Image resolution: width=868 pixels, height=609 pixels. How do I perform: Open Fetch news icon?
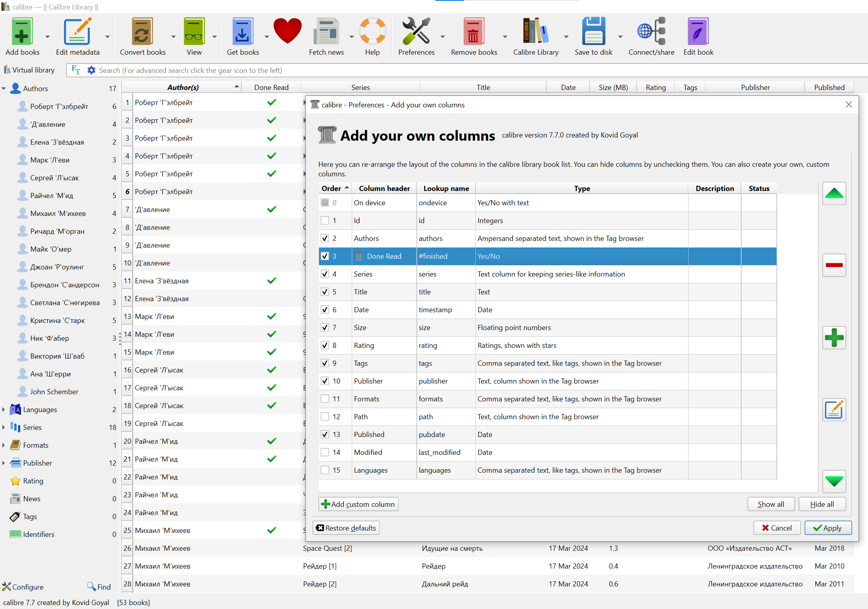[326, 31]
